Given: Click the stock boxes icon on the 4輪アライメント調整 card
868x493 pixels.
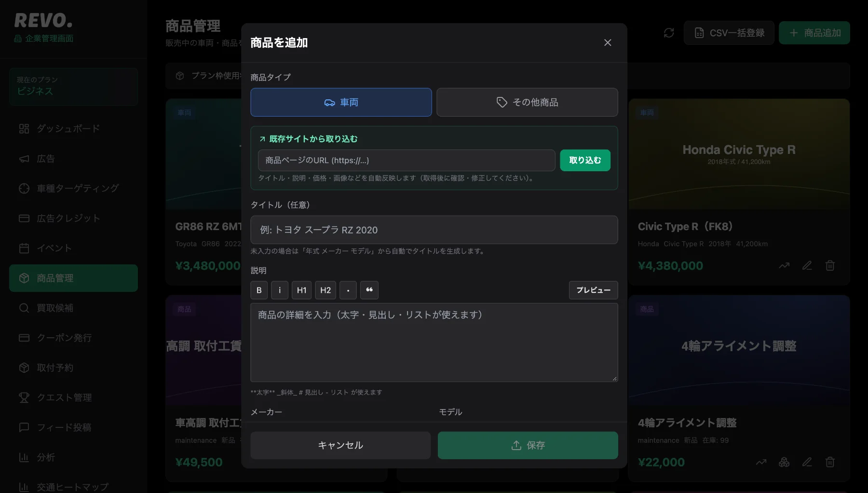Looking at the screenshot, I should 784,462.
